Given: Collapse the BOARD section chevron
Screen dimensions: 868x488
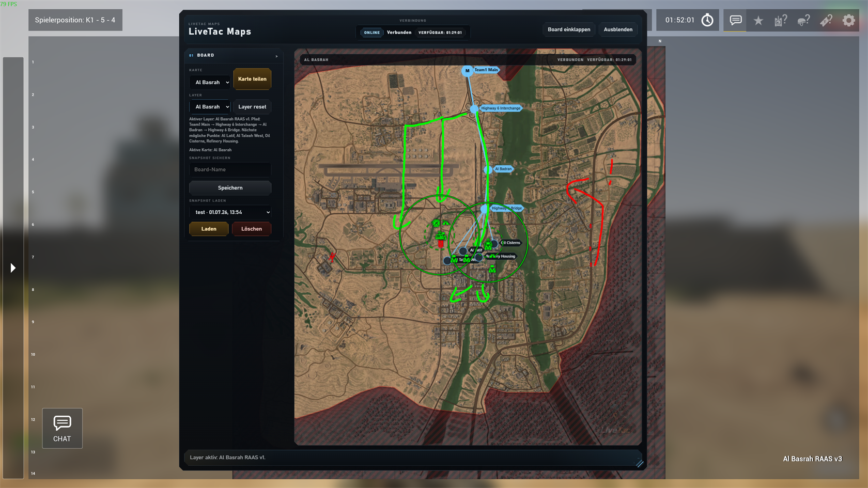Looking at the screenshot, I should 276,56.
